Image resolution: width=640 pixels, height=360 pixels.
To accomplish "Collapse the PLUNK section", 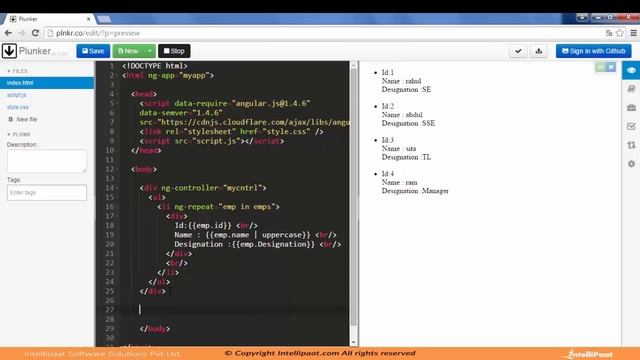I will coord(18,134).
